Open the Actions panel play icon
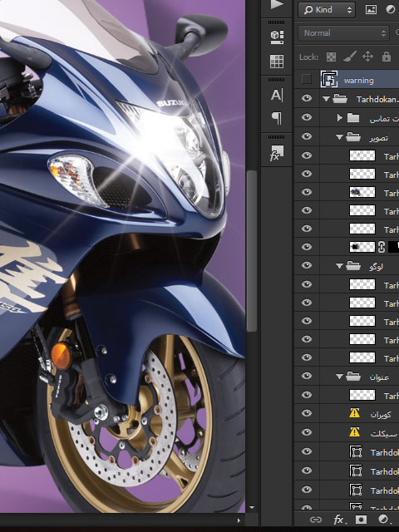Image resolution: width=399 pixels, height=532 pixels. point(277,4)
